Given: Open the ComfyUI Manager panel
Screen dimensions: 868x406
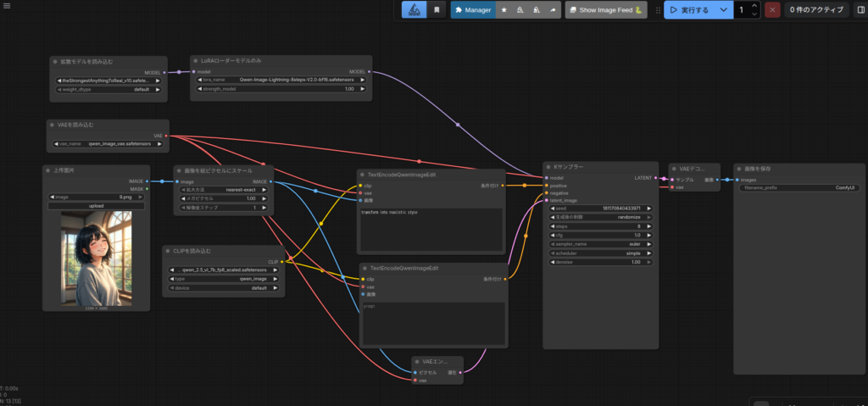Looking at the screenshot, I should pos(473,10).
